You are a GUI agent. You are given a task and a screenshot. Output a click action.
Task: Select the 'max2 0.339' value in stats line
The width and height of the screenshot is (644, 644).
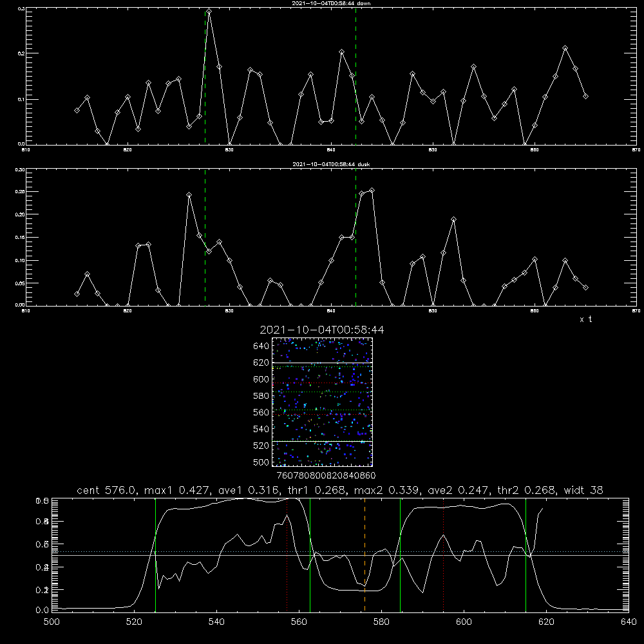point(388,490)
